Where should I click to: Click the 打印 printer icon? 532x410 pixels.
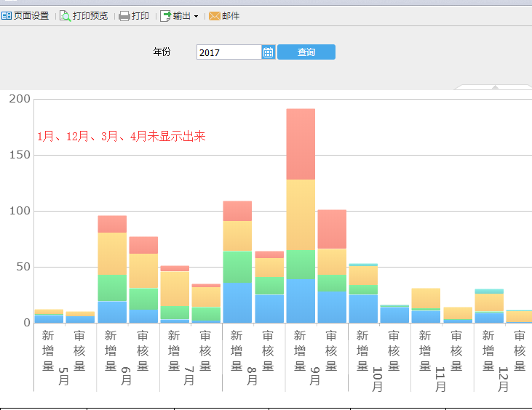tap(124, 15)
